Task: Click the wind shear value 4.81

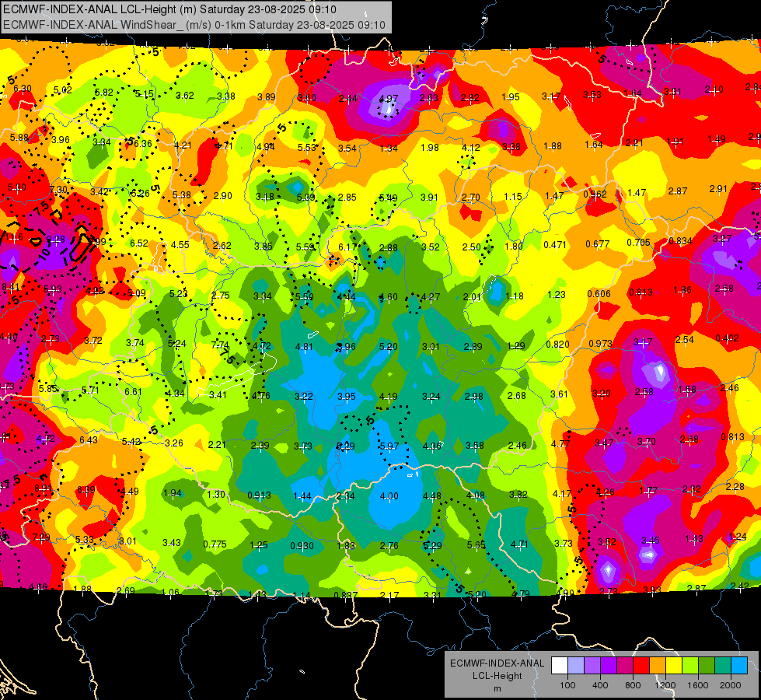Action: 304,347
